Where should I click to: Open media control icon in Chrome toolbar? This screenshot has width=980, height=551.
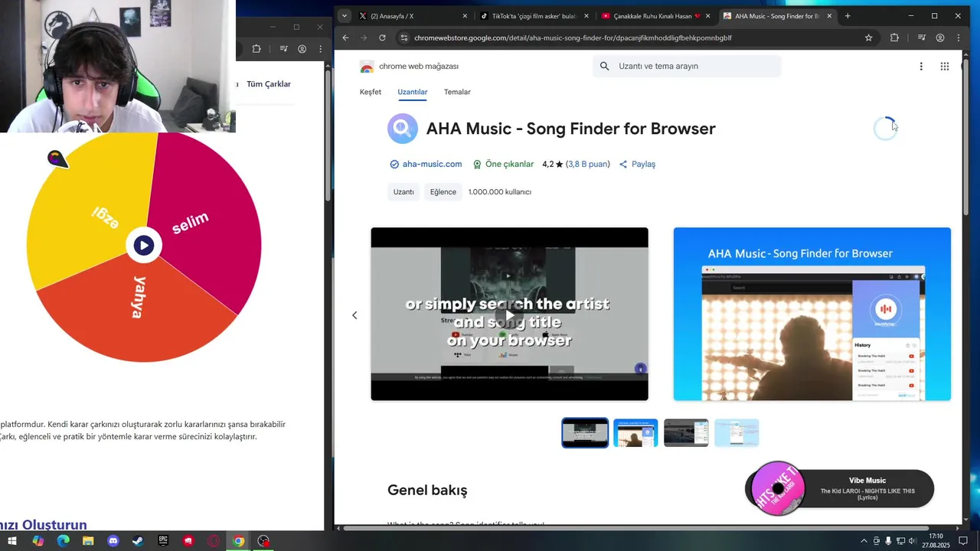point(922,37)
